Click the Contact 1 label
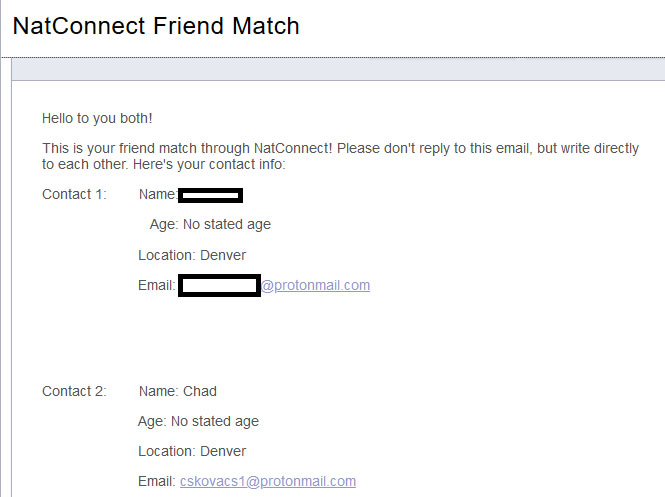The height and width of the screenshot is (497, 665). coord(74,194)
